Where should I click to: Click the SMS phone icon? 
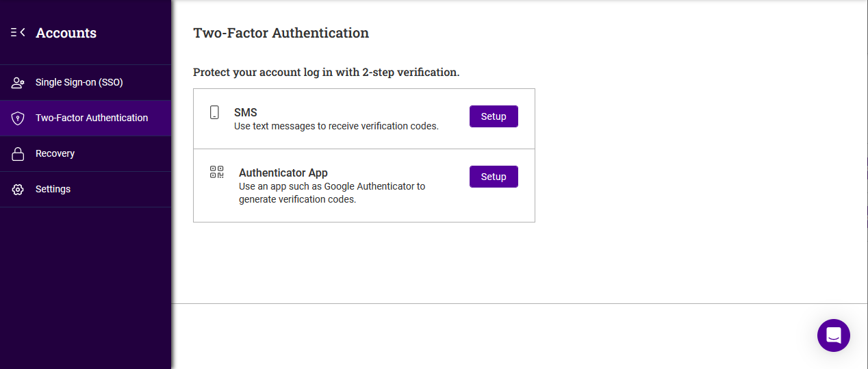[x=214, y=112]
